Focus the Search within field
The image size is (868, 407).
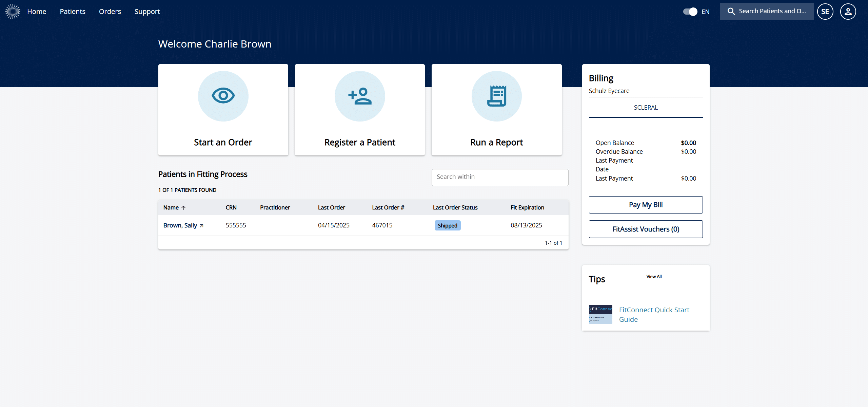[500, 177]
